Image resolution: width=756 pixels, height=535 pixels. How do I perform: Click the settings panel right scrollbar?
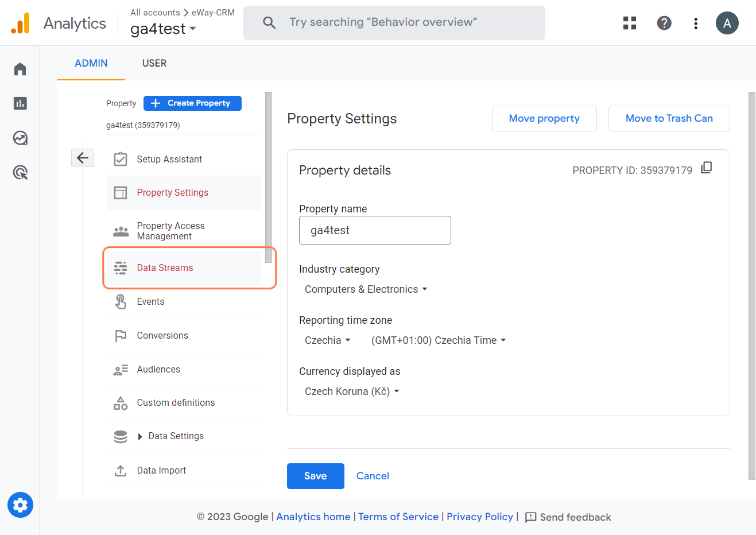point(752,285)
